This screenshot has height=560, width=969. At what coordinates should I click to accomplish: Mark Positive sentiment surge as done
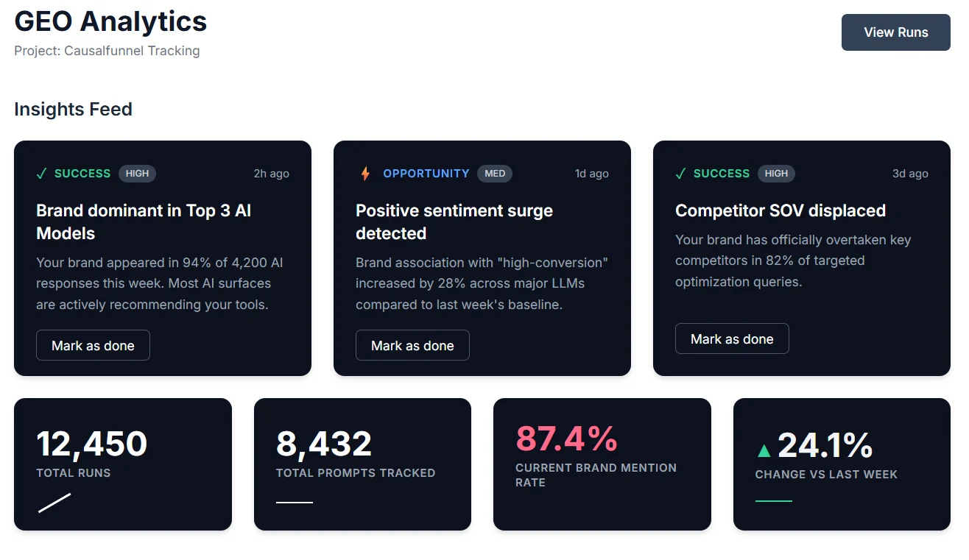coord(412,345)
